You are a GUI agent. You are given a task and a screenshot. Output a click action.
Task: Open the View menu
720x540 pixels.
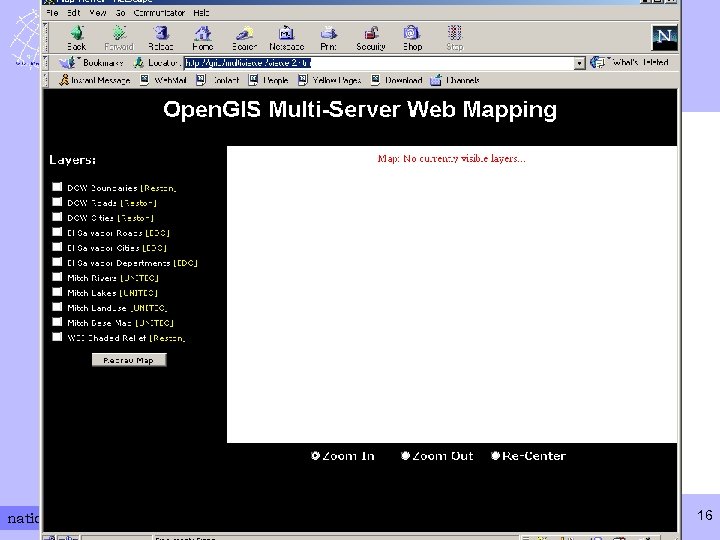pyautogui.click(x=98, y=13)
